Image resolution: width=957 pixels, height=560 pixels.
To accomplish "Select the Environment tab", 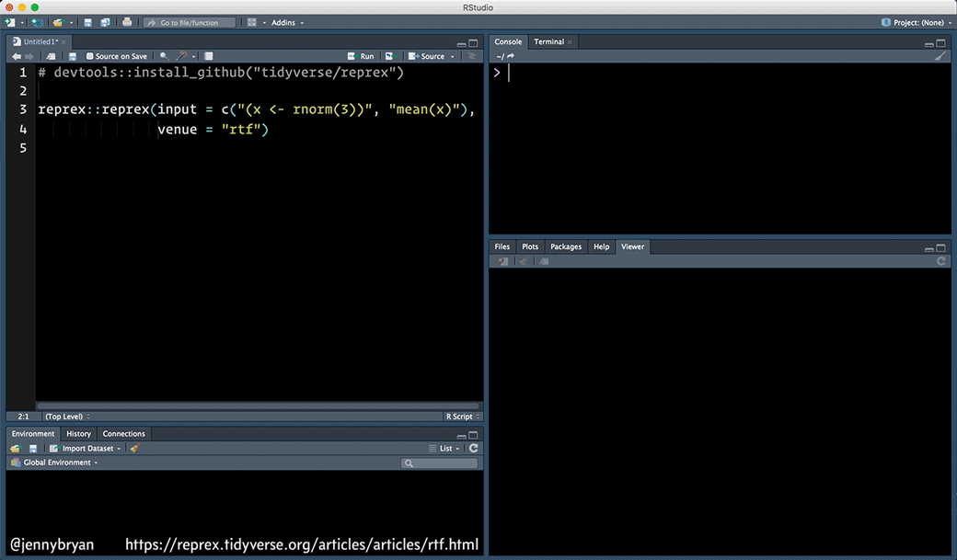I will pyautogui.click(x=33, y=434).
